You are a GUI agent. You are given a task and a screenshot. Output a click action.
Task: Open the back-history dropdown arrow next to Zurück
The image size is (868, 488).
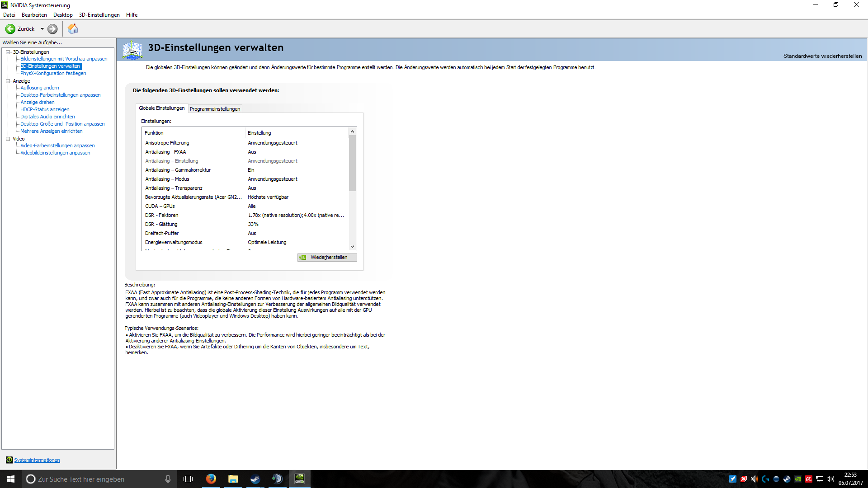click(42, 29)
